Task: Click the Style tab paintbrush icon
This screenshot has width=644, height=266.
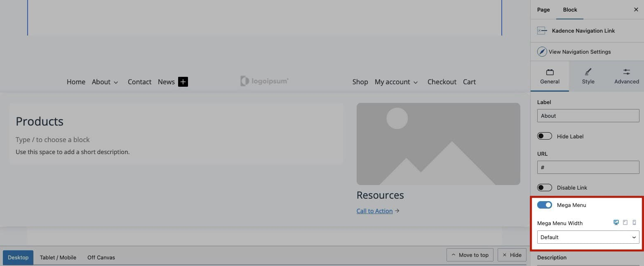Action: 588,71
